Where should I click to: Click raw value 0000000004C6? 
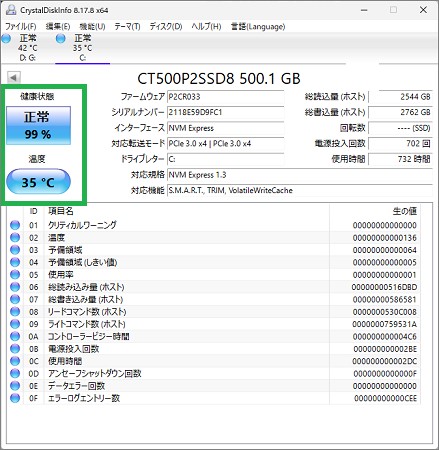tap(385, 336)
